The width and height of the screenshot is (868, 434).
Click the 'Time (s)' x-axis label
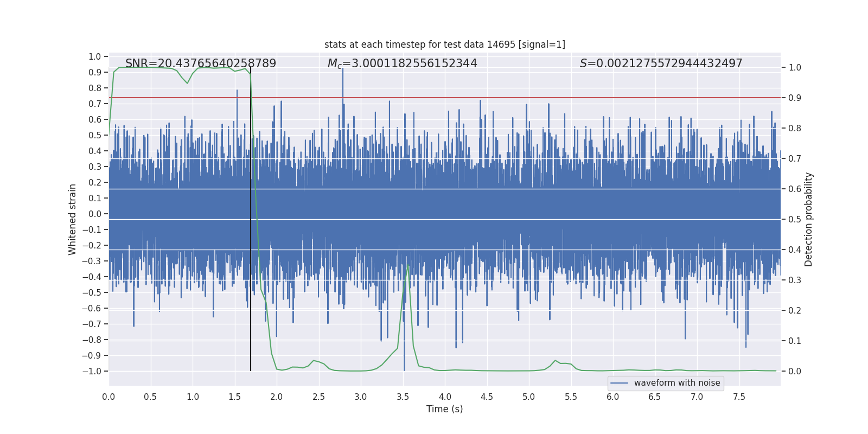coord(445,409)
